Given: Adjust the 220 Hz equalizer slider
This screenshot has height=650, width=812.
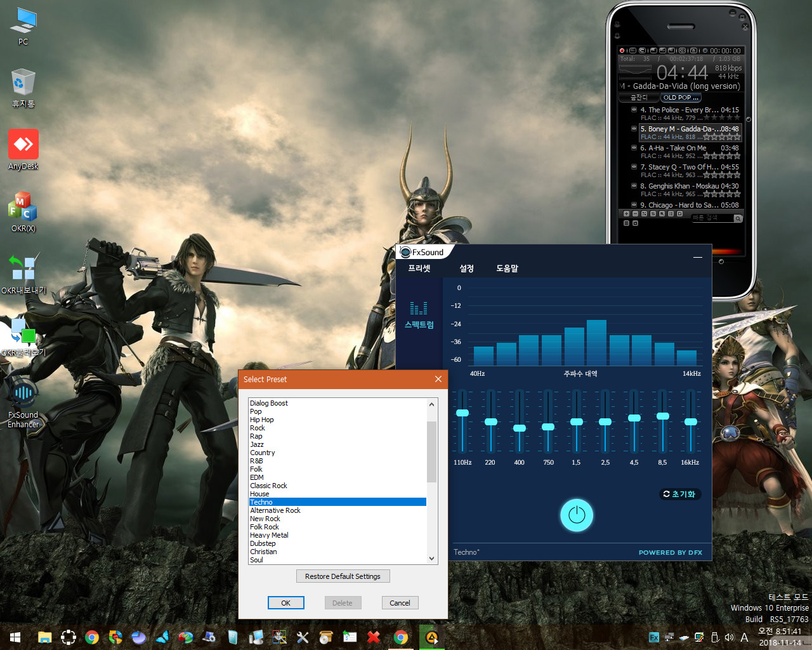Looking at the screenshot, I should click(x=491, y=421).
